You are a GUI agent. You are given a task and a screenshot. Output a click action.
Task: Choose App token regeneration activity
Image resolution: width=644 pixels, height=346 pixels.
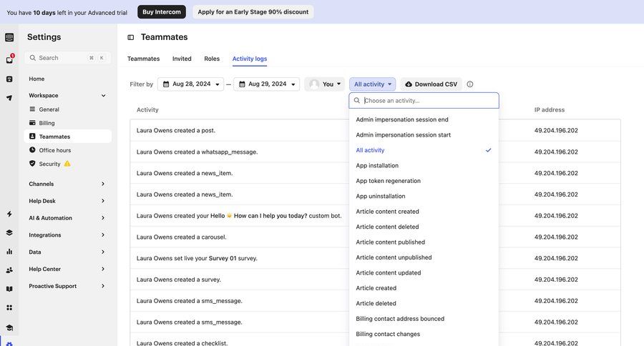click(424, 181)
